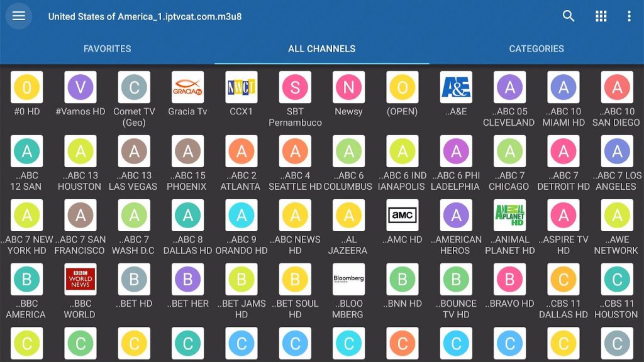Open the American Heros channel
644x362 pixels.
point(456,216)
